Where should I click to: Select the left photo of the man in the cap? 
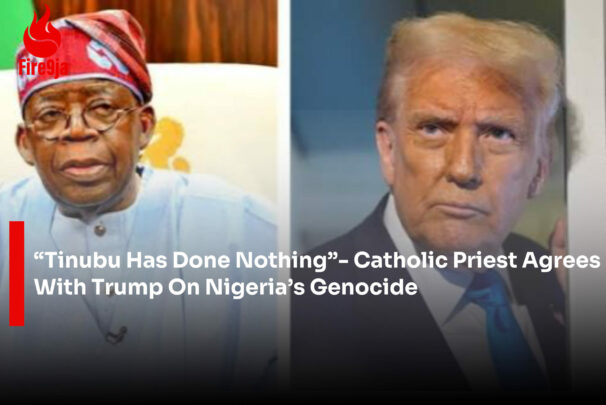tap(138, 201)
